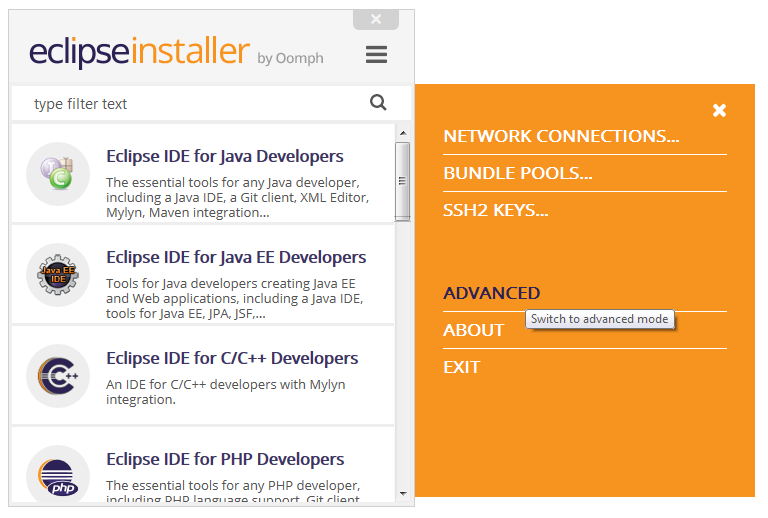The height and width of the screenshot is (518, 768).
Task: Select Eclipse IDE for PHP Developers title
Action: tap(225, 459)
